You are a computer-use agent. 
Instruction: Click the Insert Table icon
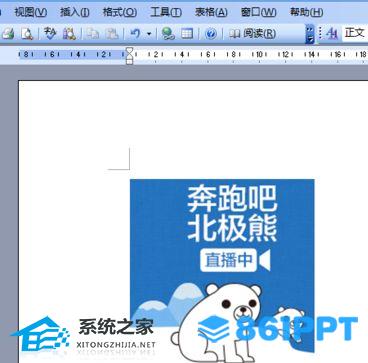click(187, 34)
